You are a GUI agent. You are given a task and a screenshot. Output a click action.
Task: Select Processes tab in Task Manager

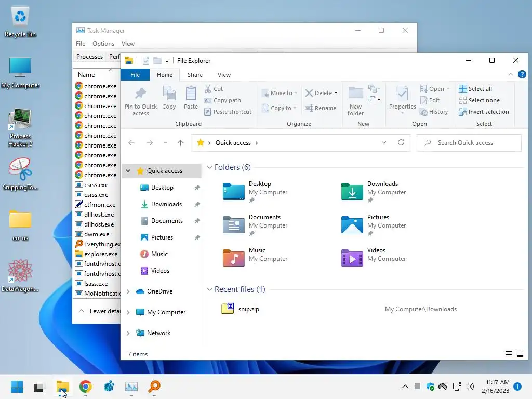pos(89,57)
